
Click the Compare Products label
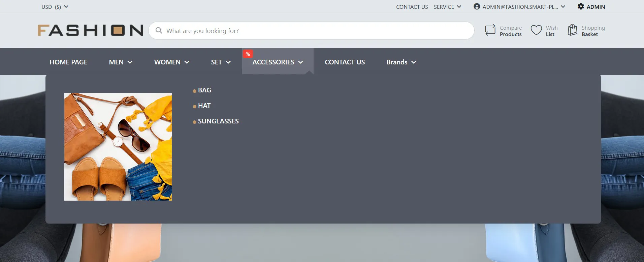pyautogui.click(x=511, y=31)
